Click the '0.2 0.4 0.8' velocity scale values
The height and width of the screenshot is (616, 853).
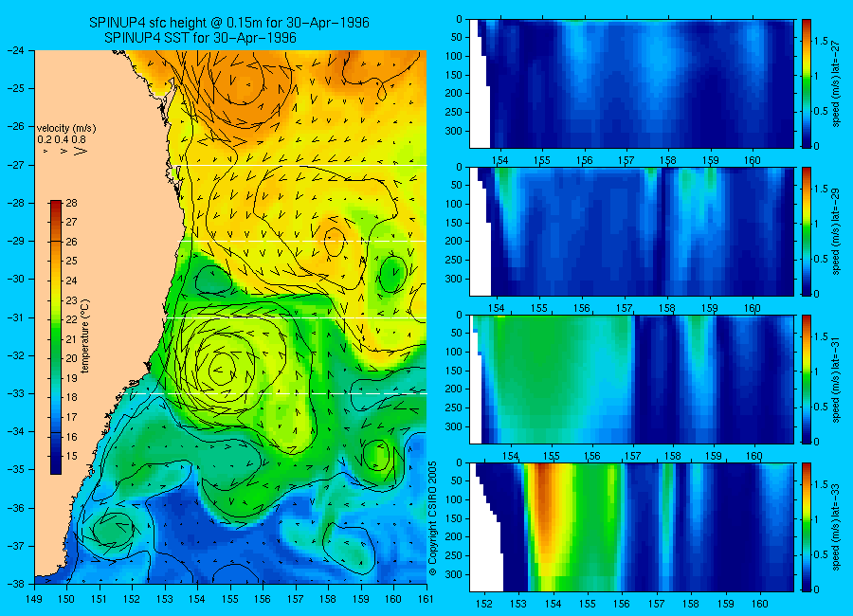62,140
